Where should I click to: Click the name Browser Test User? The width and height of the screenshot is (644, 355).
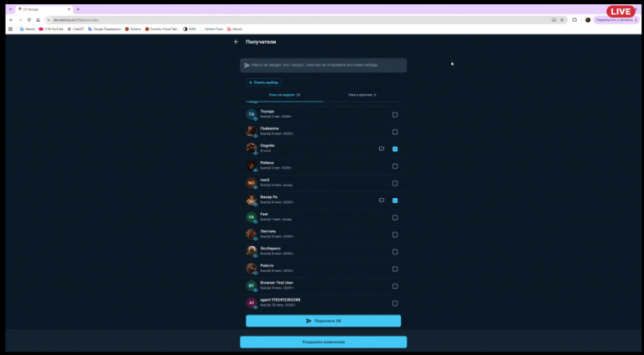click(x=277, y=283)
